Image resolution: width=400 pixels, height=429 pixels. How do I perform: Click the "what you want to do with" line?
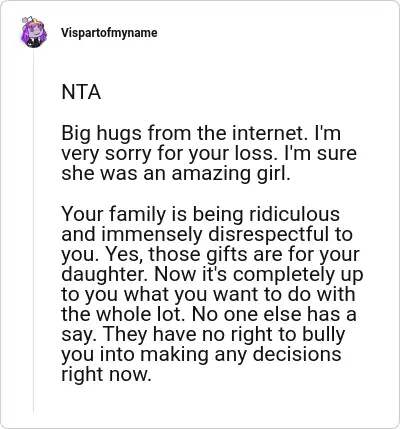click(240, 294)
